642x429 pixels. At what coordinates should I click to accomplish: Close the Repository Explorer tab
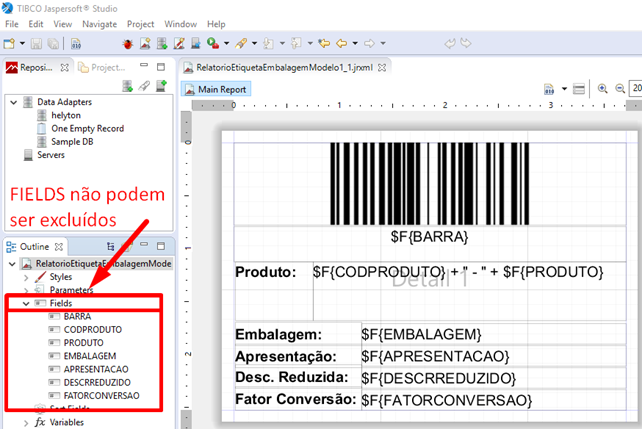click(x=65, y=68)
